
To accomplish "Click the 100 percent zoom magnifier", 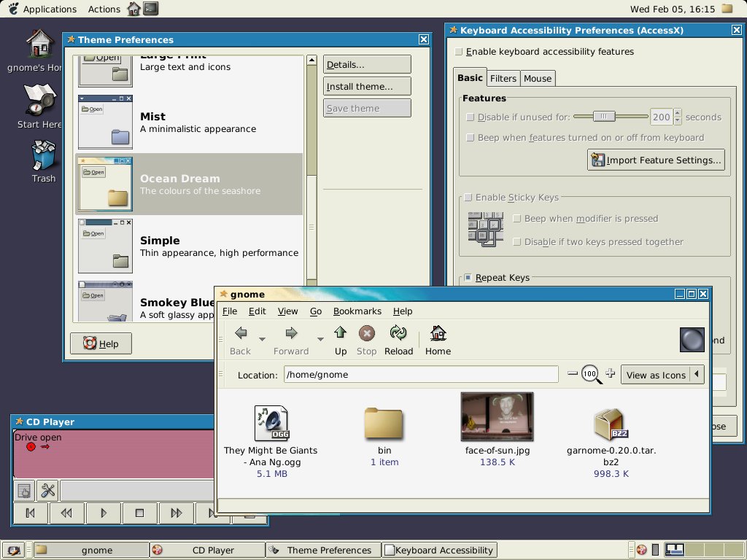I will tap(591, 374).
